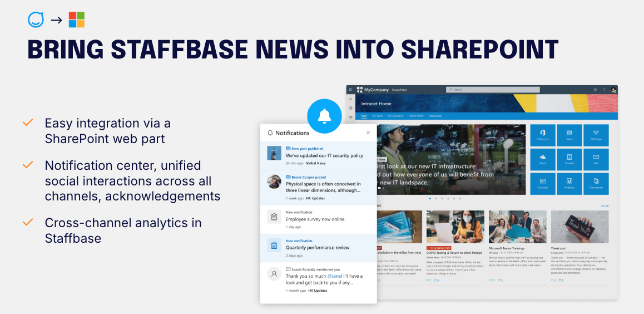Select the fifth carousel pagination dot

[454, 199]
